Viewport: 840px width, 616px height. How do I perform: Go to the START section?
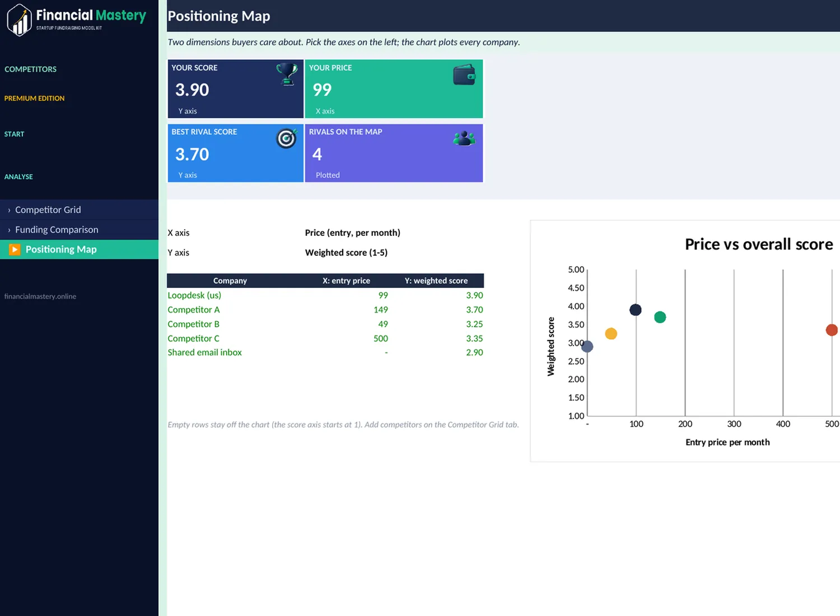coord(14,134)
